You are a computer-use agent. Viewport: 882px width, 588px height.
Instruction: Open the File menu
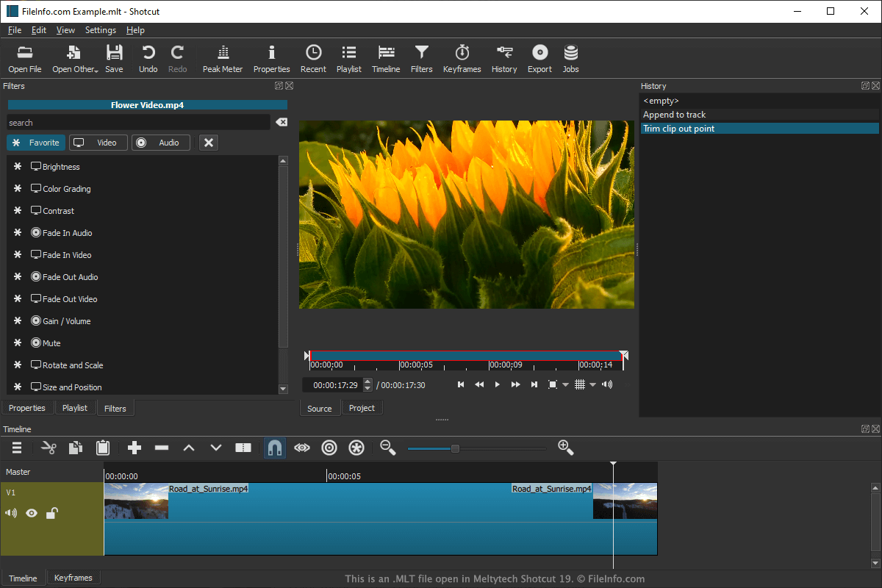pos(15,30)
